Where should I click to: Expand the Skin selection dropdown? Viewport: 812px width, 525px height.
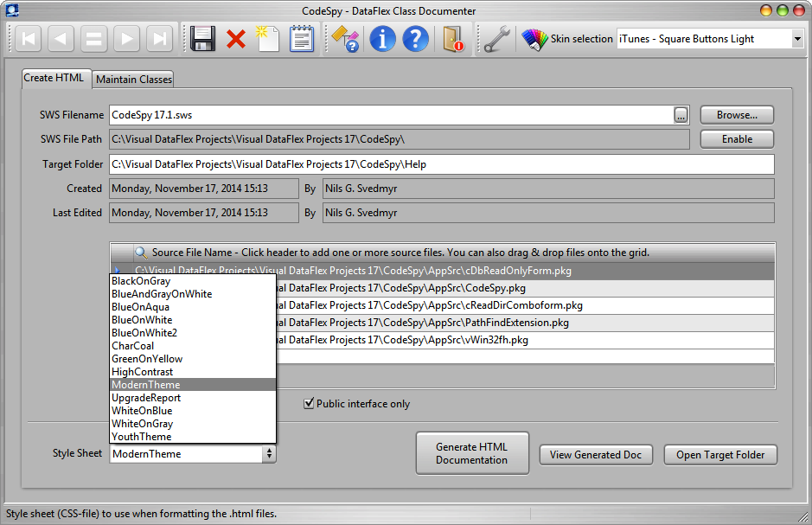tap(797, 39)
